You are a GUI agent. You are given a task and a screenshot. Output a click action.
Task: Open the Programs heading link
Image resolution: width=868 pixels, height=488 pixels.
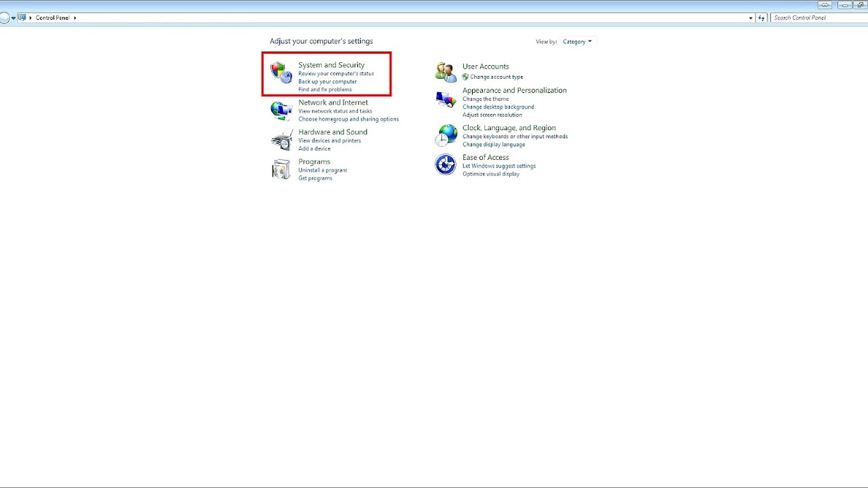coord(314,162)
